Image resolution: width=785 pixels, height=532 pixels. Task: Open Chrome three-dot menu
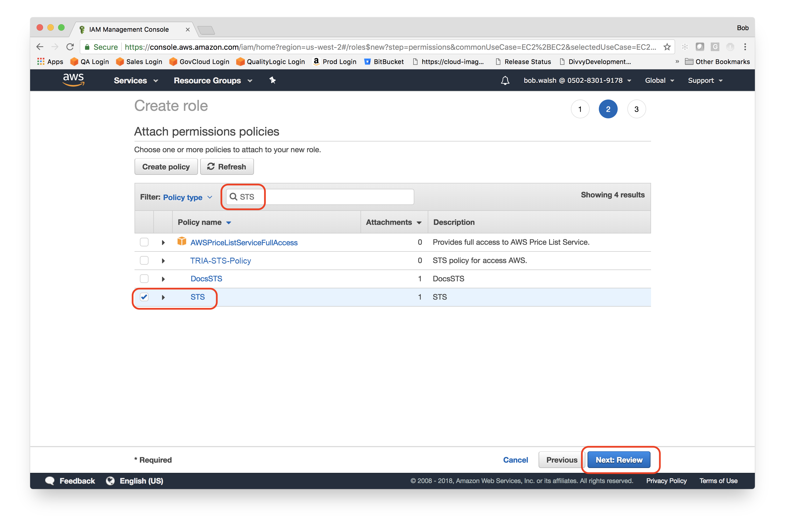pos(745,47)
